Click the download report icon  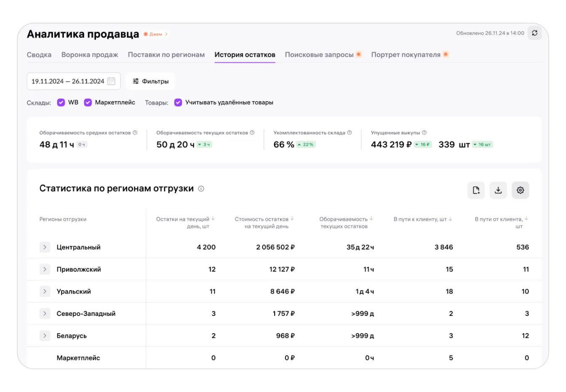coord(498,190)
